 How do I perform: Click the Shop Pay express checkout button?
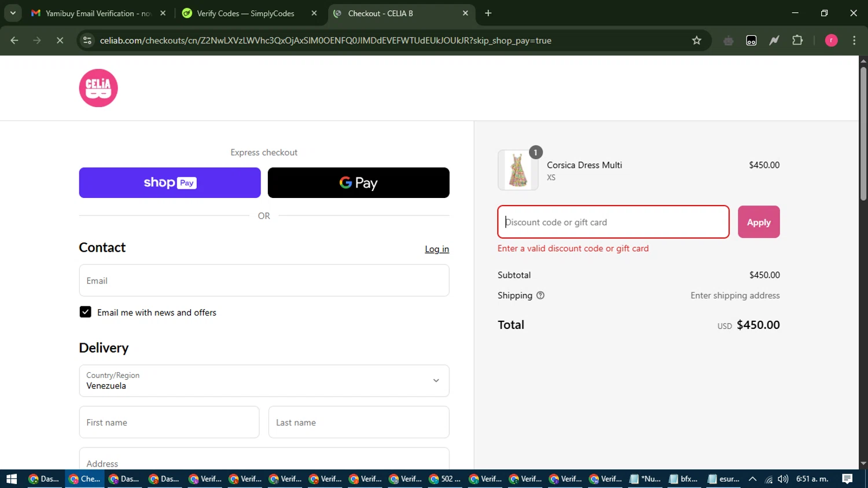[170, 183]
